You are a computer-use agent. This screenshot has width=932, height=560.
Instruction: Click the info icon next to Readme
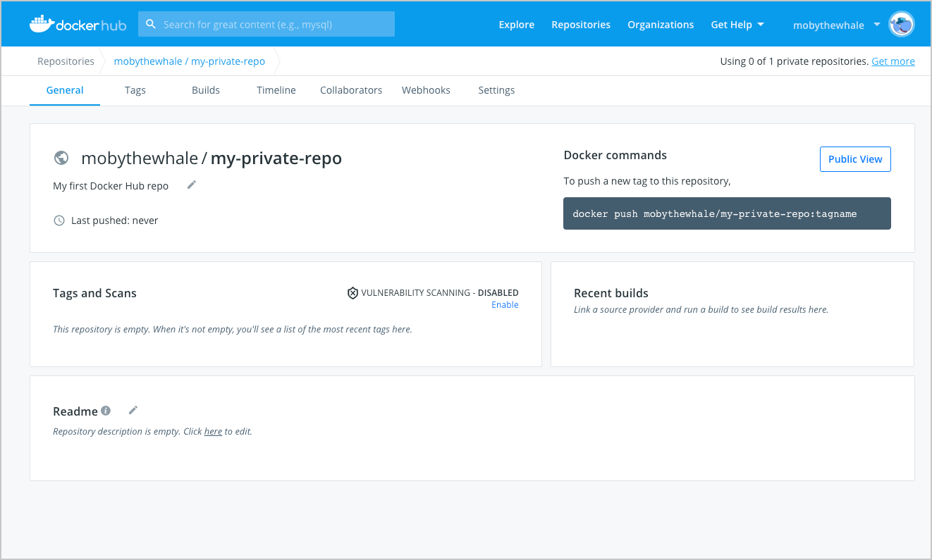coord(105,411)
